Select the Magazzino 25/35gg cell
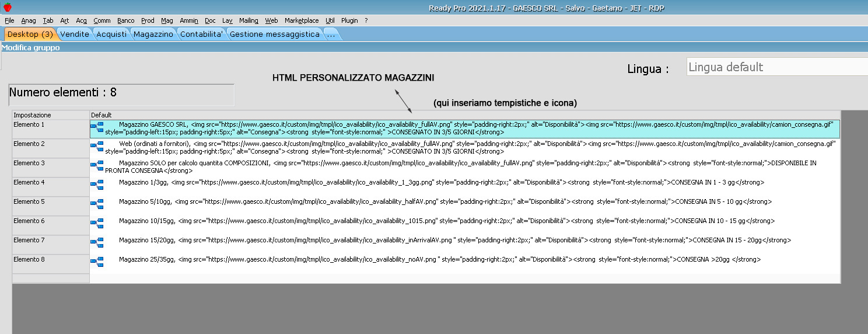868x334 pixels. coord(465,264)
